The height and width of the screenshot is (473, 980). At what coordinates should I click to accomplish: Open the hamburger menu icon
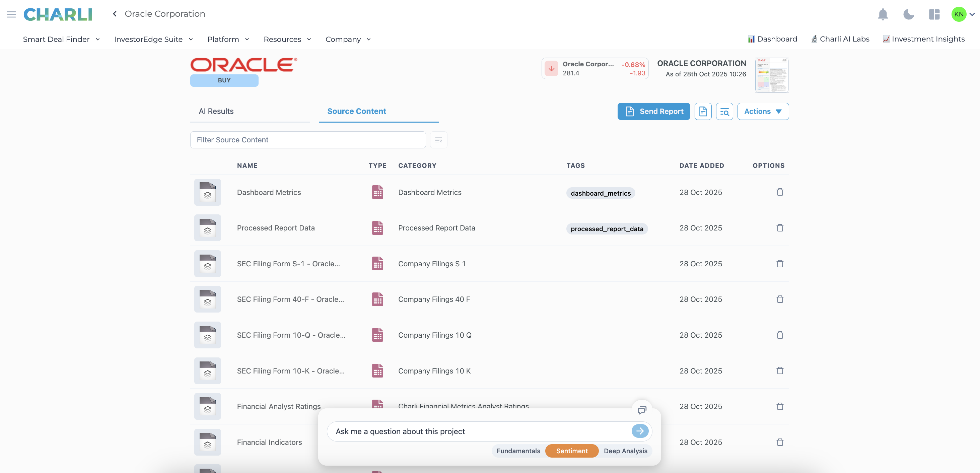tap(11, 14)
